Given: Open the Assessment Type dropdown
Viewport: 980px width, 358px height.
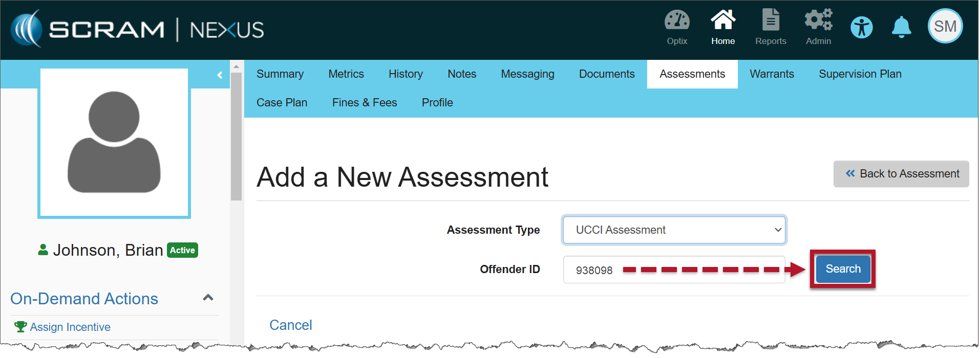Looking at the screenshot, I should [674, 230].
